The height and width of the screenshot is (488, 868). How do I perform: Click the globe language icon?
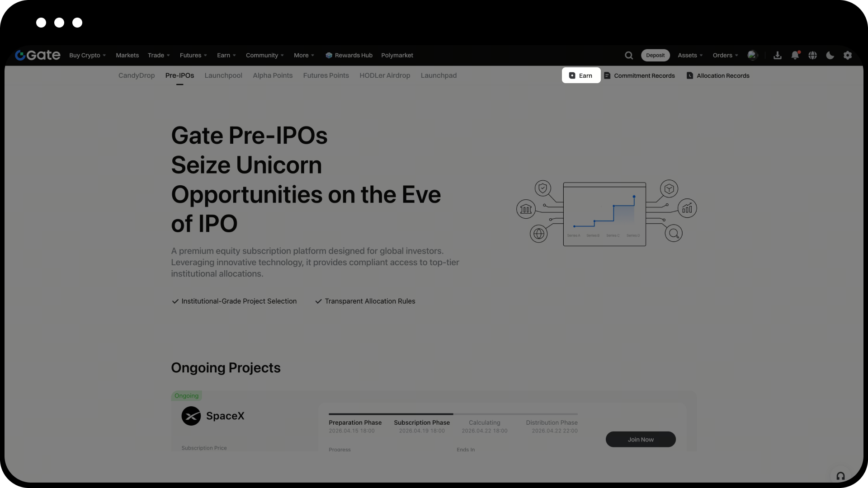pyautogui.click(x=812, y=55)
